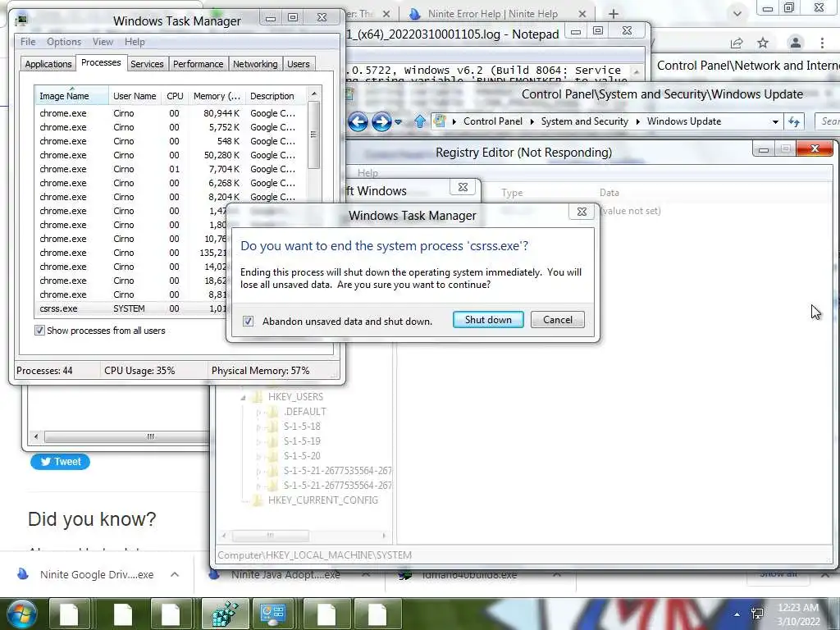Click the Shut down button in the dialog

[488, 320]
